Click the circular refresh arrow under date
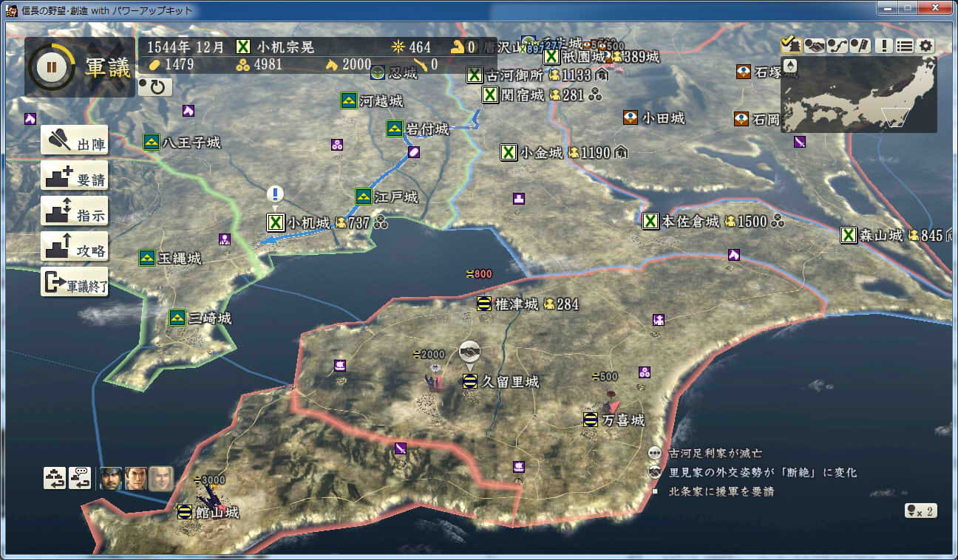This screenshot has height=560, width=958. 155,87
